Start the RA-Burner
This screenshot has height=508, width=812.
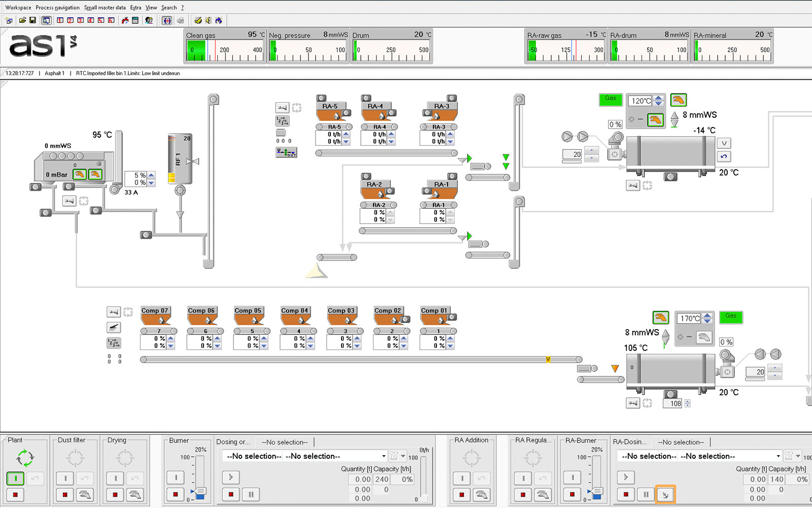[x=572, y=478]
